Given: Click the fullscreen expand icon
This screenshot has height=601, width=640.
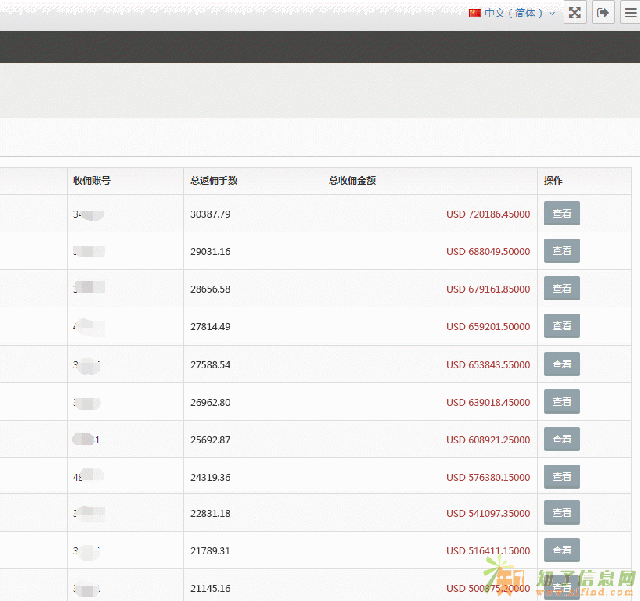Looking at the screenshot, I should coord(575,13).
